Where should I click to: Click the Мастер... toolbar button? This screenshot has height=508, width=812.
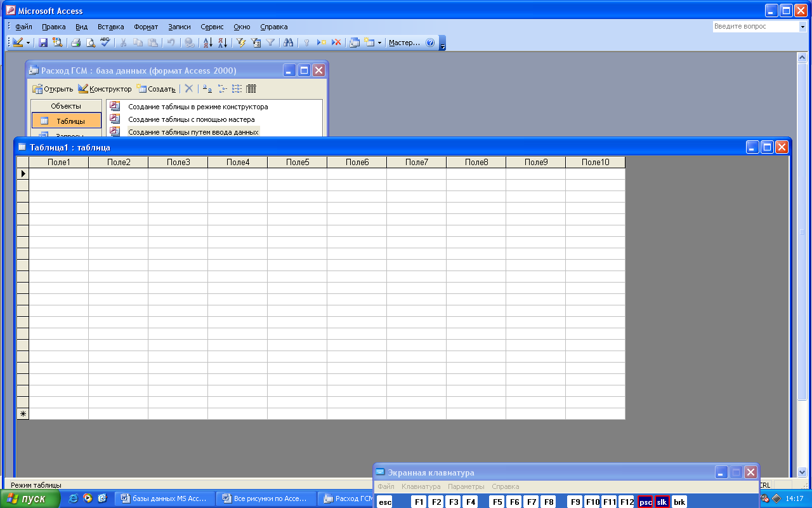click(x=405, y=43)
